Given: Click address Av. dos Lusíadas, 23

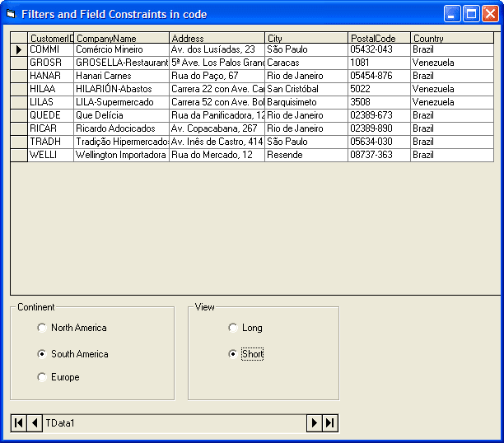Looking at the screenshot, I should point(217,50).
